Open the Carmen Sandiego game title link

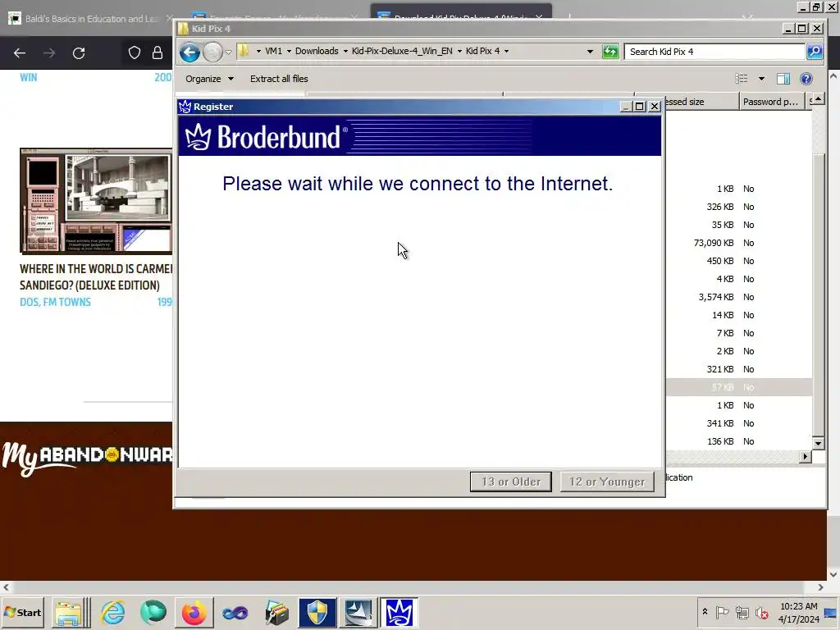(96, 277)
